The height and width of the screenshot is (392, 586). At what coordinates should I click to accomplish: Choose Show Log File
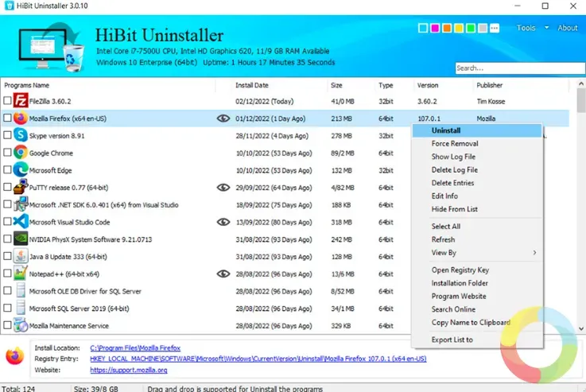(477, 157)
